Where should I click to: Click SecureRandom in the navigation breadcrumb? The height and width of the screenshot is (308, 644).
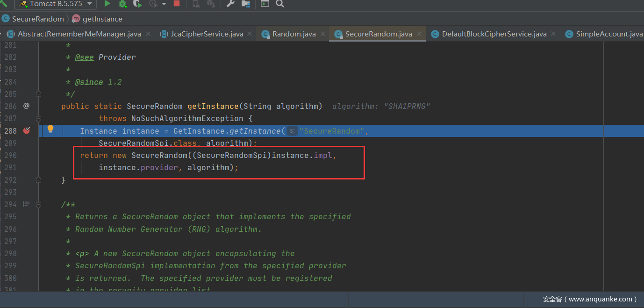click(x=37, y=19)
